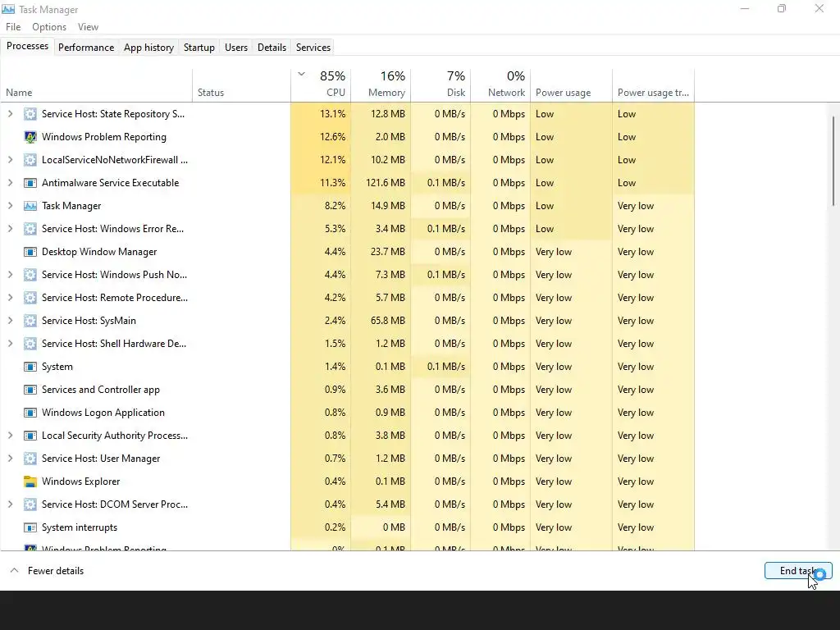Image resolution: width=840 pixels, height=630 pixels.
Task: Select the Windows Explorer process name
Action: pos(81,482)
